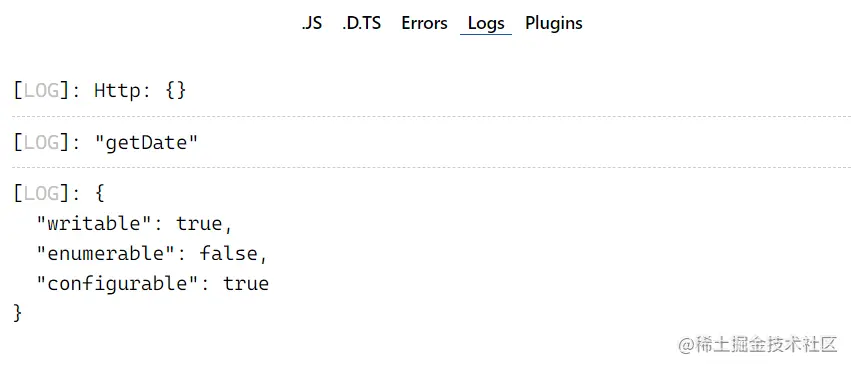
Task: Click the active Logs tab
Action: (486, 23)
